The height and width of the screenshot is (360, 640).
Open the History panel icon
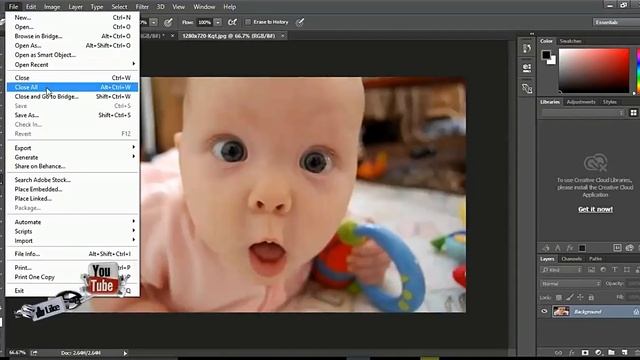pos(527,49)
